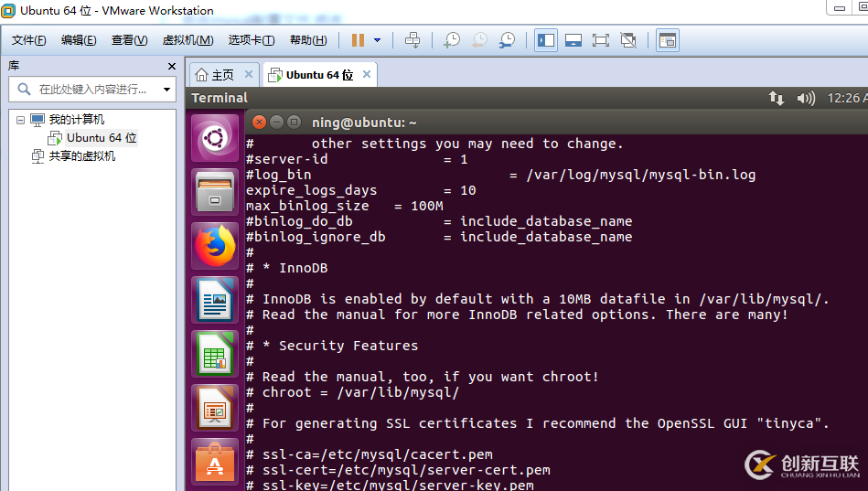Screen dimensions: 868x491
Task: Select 共享的虚拟机 in the library
Action: [x=82, y=156]
